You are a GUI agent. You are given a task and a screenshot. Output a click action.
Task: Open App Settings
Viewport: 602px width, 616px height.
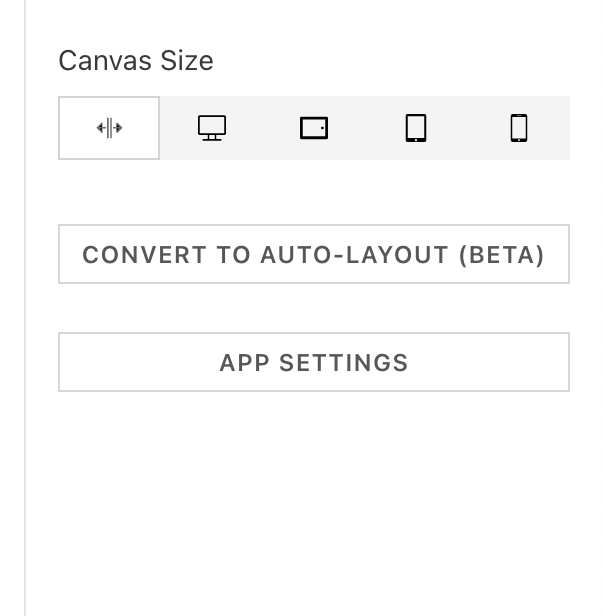[x=314, y=362]
